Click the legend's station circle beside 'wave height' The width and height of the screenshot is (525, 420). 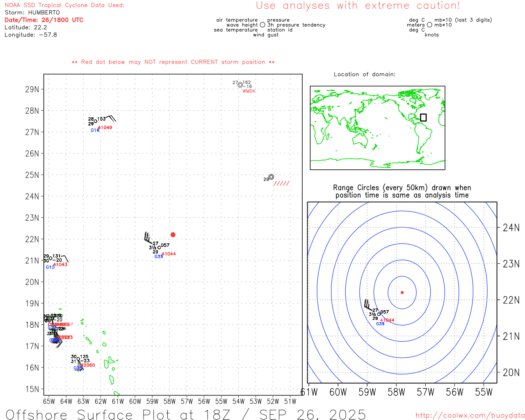click(x=262, y=25)
